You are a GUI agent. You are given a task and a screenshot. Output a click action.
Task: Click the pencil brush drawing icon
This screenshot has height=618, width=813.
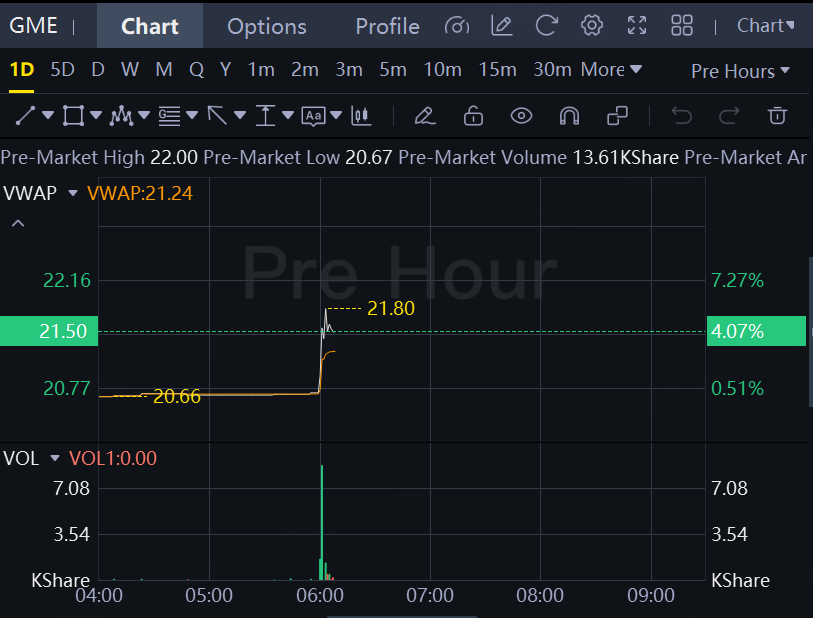[x=425, y=116]
